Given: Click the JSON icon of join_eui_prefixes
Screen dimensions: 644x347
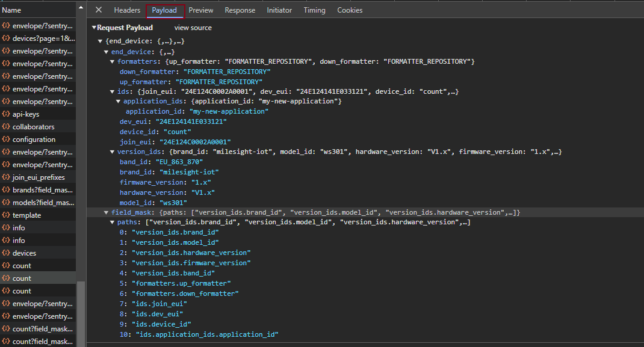Looking at the screenshot, I should 6,177.
